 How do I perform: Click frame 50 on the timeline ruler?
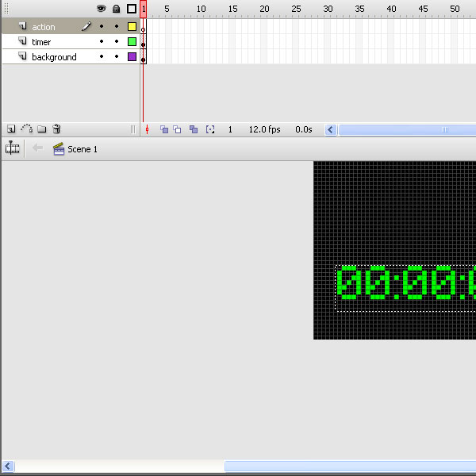coord(455,9)
